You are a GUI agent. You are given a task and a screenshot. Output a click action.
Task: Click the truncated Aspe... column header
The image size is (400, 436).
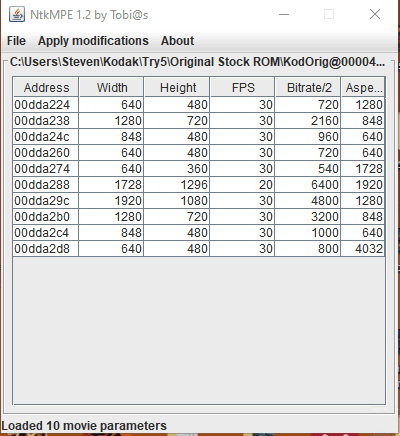tap(363, 88)
